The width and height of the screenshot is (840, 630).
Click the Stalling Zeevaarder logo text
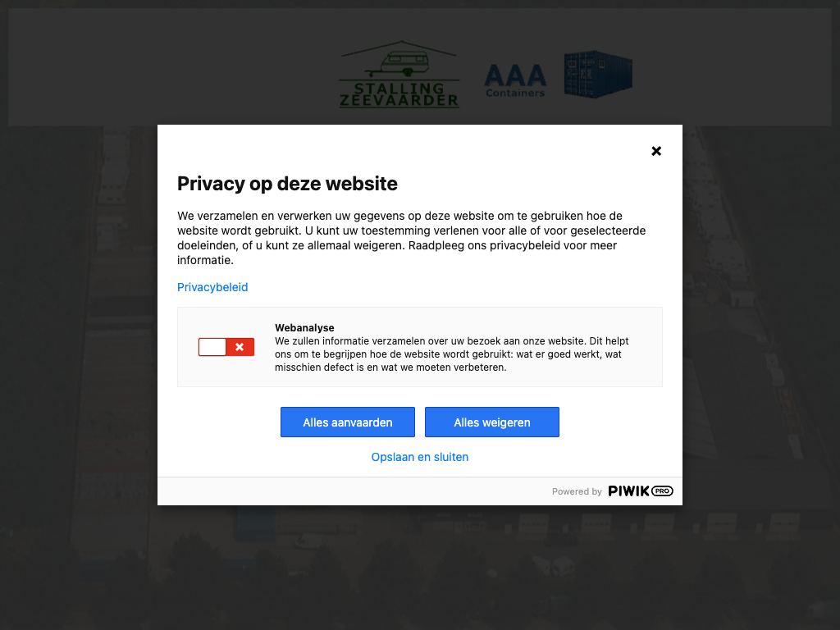pos(399,95)
